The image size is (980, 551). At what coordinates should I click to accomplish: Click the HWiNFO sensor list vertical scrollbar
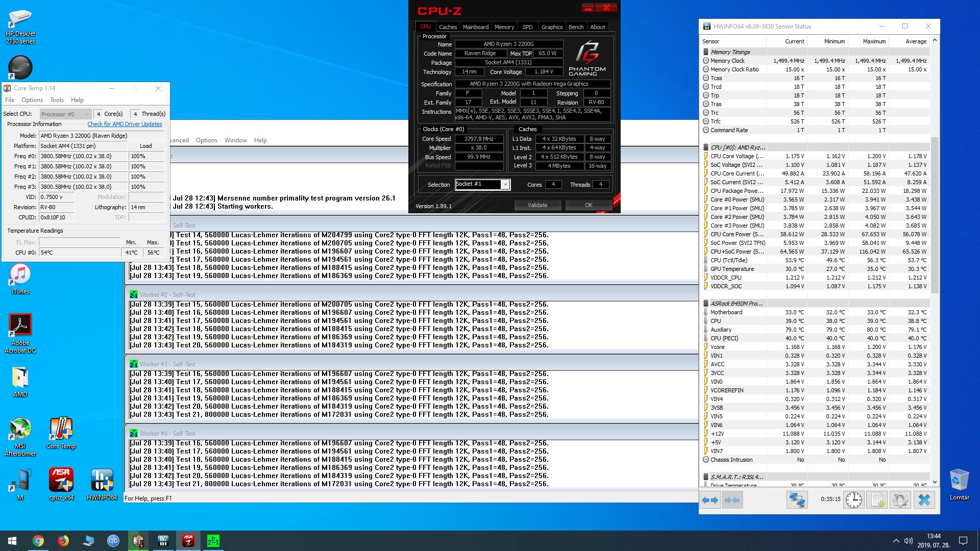935,214
